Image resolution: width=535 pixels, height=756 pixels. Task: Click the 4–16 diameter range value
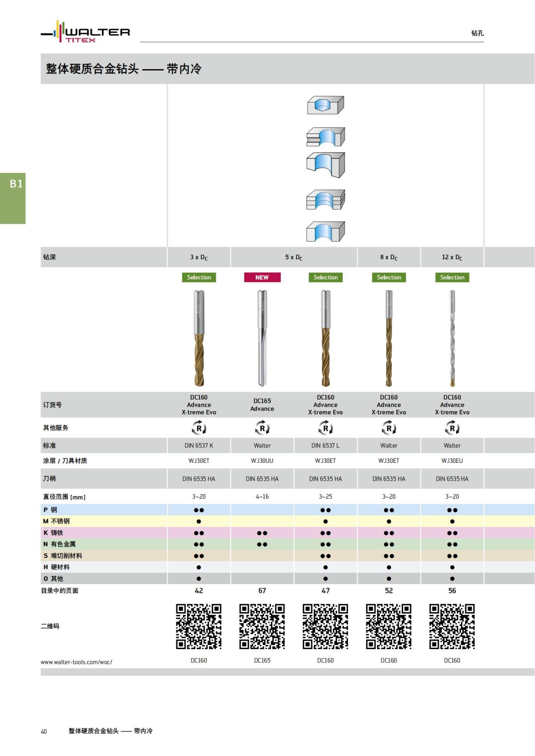pos(262,496)
